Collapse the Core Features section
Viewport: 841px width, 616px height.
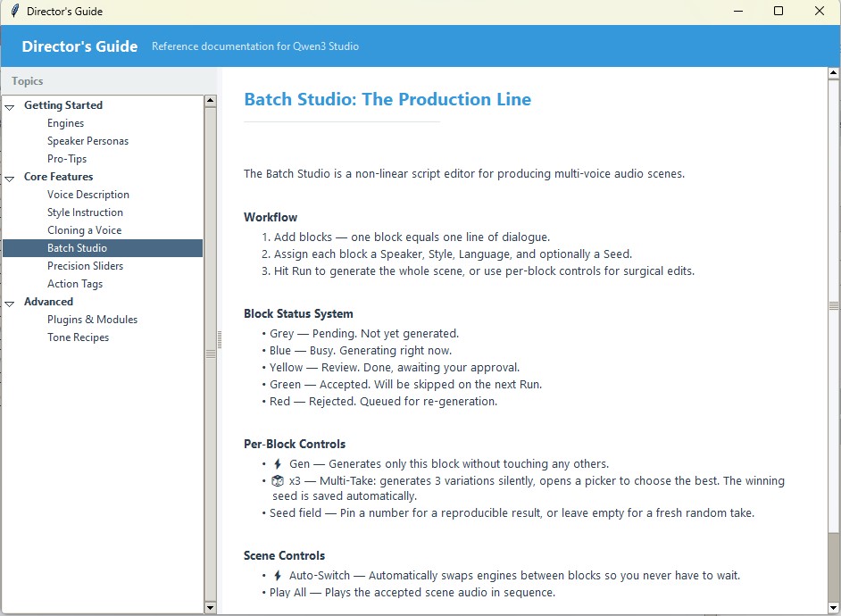[x=10, y=178]
